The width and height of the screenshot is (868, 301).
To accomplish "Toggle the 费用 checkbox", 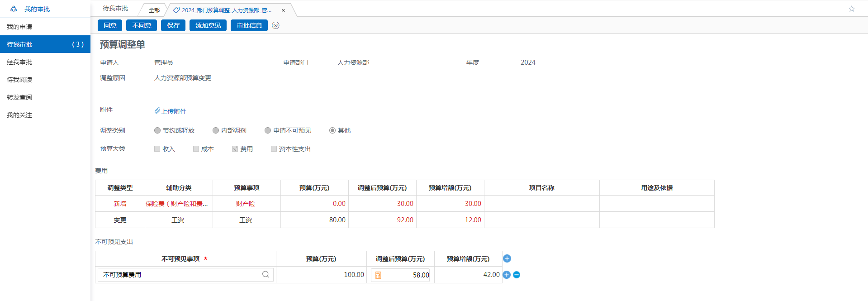I will pos(235,149).
